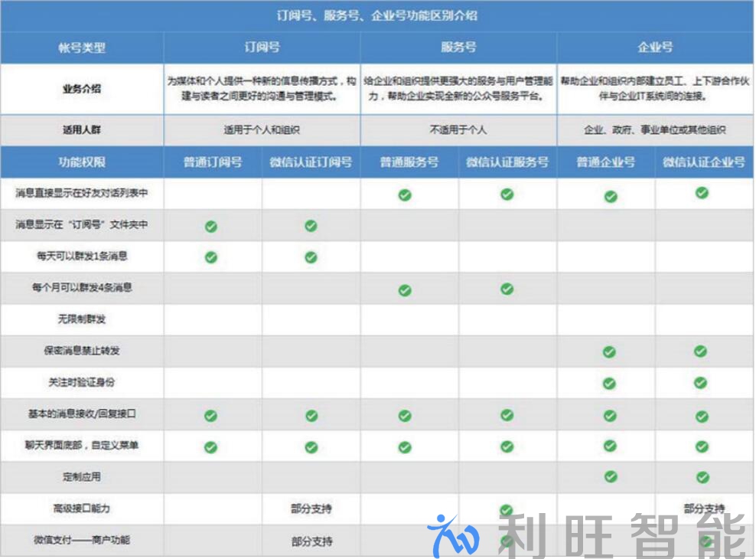Click the 高级接口能力 row label
Viewport: 756px width, 559px height.
[x=82, y=508]
